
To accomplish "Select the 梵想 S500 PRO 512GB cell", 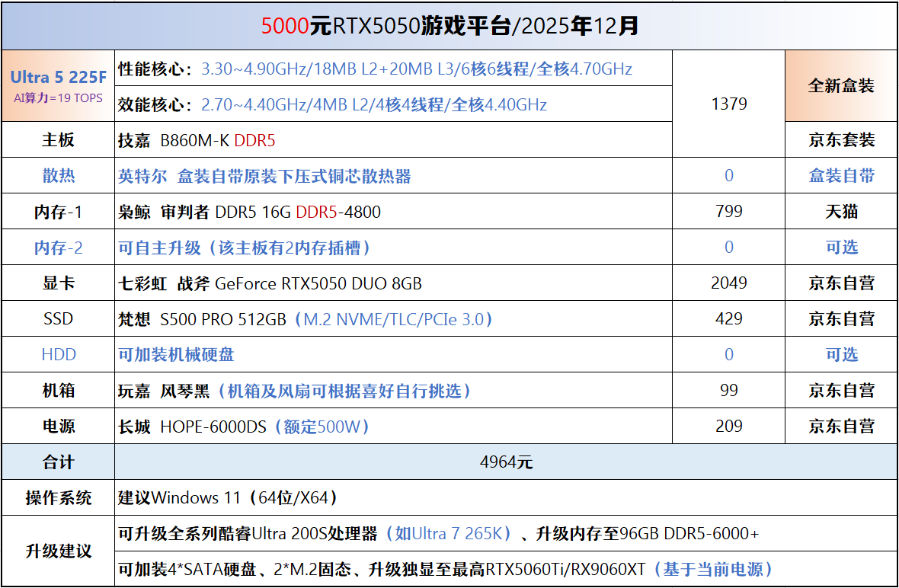I will (x=393, y=318).
